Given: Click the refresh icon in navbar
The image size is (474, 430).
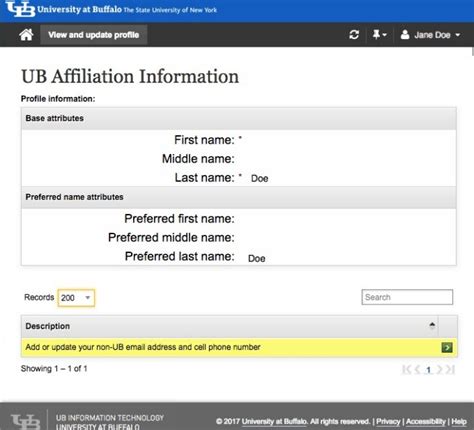Looking at the screenshot, I should (x=354, y=35).
